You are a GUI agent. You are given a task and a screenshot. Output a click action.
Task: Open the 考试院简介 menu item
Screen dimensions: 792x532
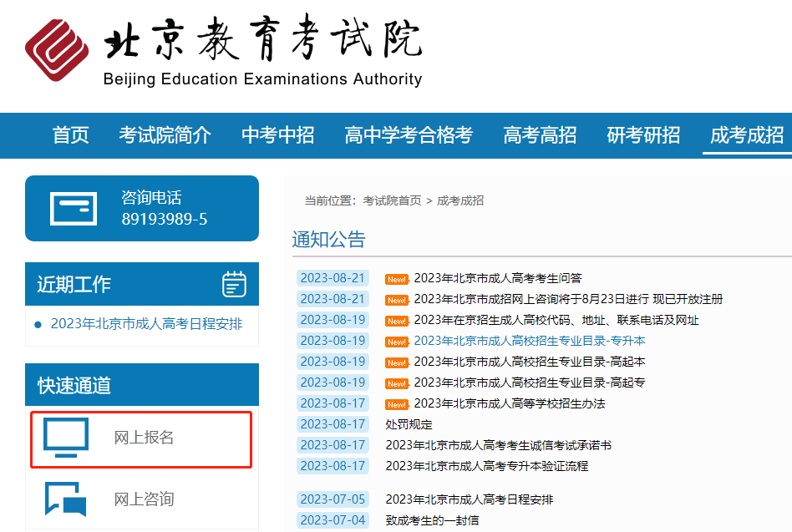click(165, 134)
